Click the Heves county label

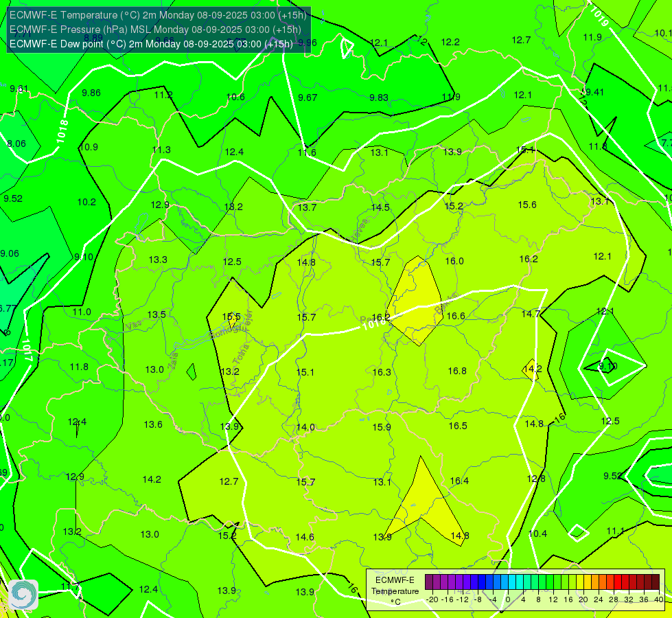pyautogui.click(x=360, y=228)
